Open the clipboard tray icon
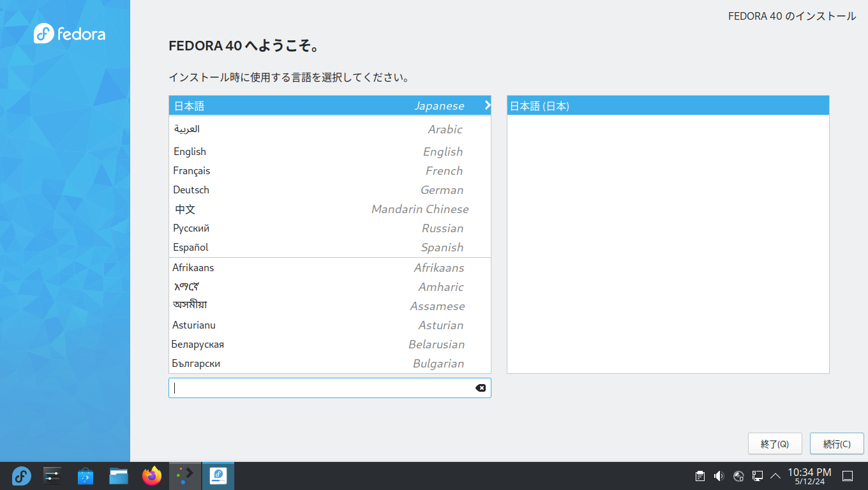 [x=700, y=476]
